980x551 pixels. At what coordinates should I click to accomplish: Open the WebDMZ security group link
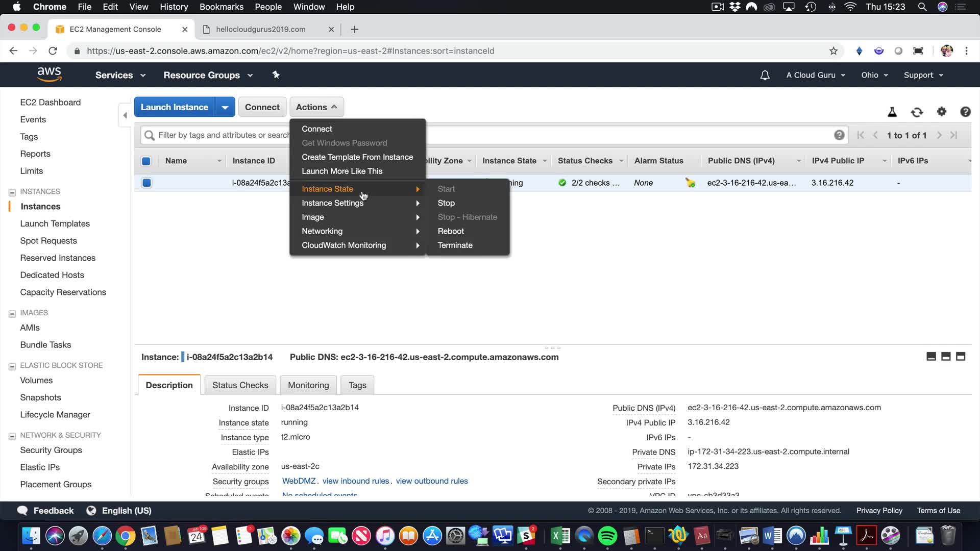[299, 481]
